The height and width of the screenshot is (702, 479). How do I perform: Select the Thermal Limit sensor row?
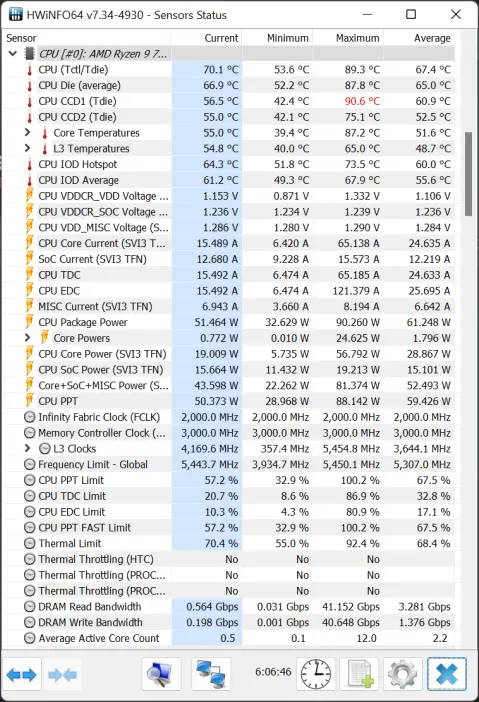coord(229,543)
